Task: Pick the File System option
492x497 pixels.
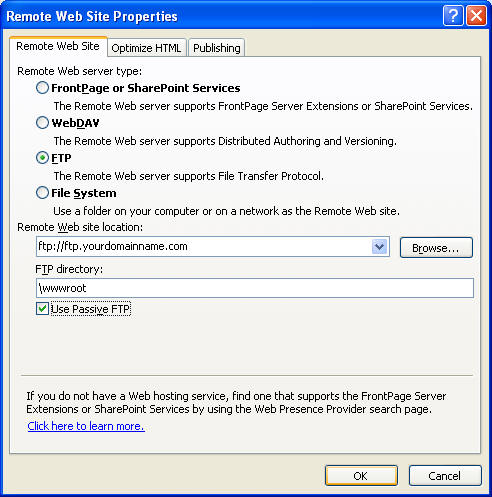Action: [x=42, y=193]
